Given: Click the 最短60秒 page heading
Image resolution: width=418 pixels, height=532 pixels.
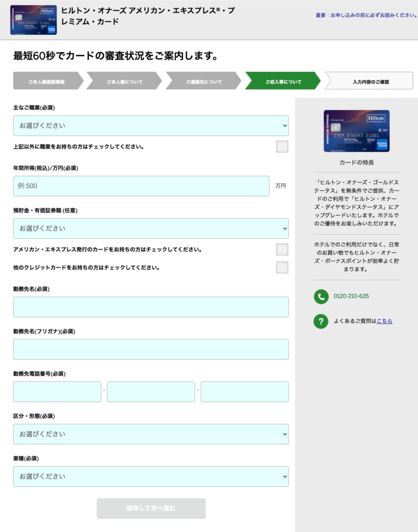Looking at the screenshot, I should tap(115, 56).
